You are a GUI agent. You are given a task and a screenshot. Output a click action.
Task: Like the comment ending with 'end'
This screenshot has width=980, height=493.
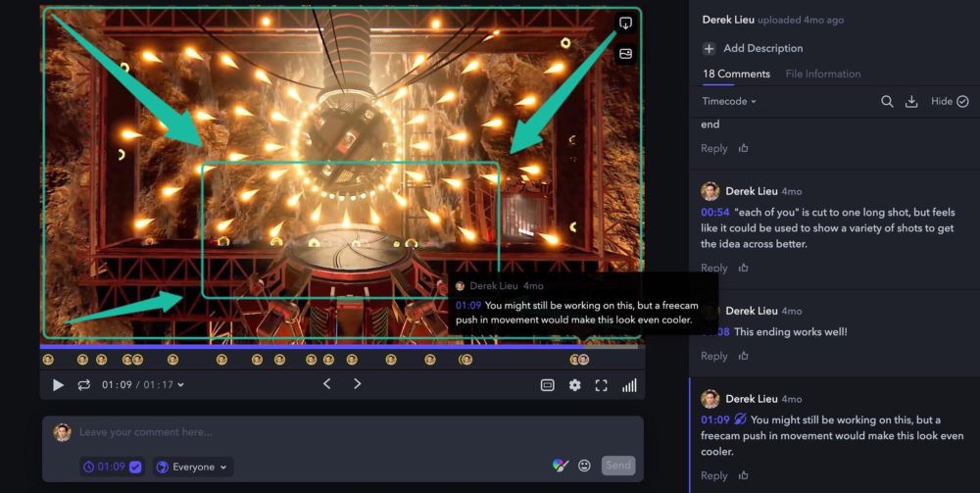click(x=743, y=148)
